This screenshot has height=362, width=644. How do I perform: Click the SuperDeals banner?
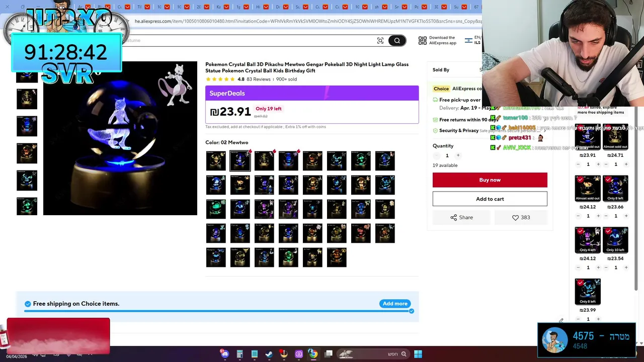[x=312, y=93]
